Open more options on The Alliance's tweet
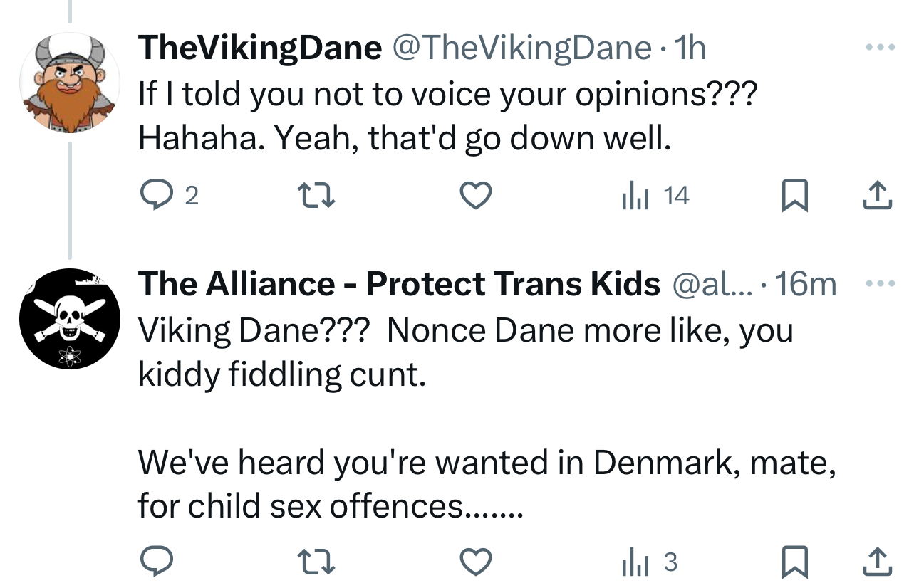Screen dimensions: 919x588 click(880, 283)
